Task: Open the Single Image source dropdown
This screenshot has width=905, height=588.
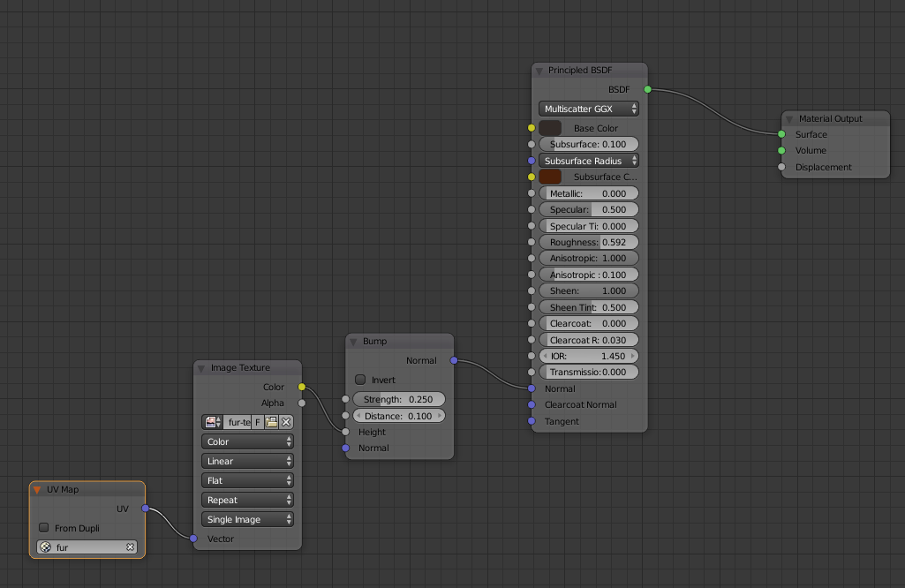Action: pos(247,519)
